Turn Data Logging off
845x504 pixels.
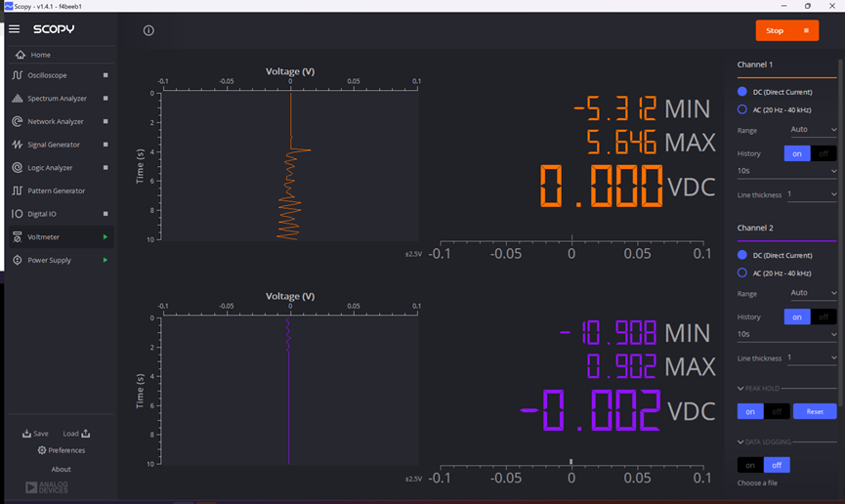777,465
